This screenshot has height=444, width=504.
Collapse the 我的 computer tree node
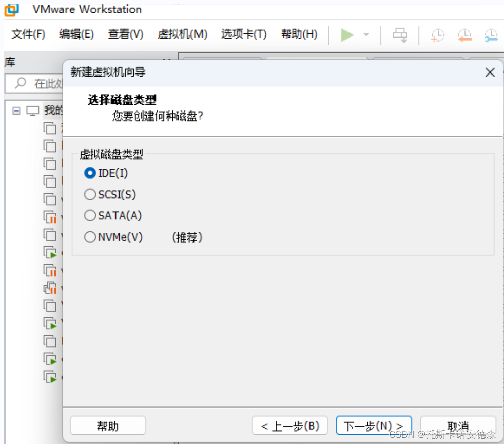coord(16,111)
